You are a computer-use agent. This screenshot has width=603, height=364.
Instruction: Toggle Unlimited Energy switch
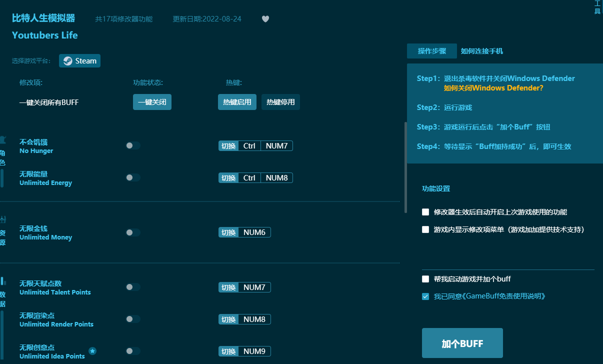tap(133, 177)
